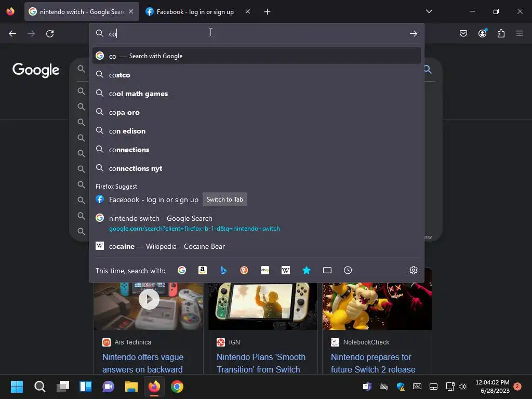Go back to previous page

pos(12,33)
